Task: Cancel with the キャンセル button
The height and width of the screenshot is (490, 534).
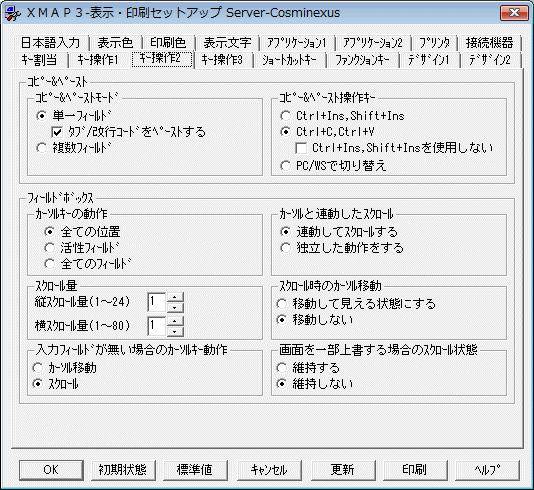Action: tap(269, 470)
